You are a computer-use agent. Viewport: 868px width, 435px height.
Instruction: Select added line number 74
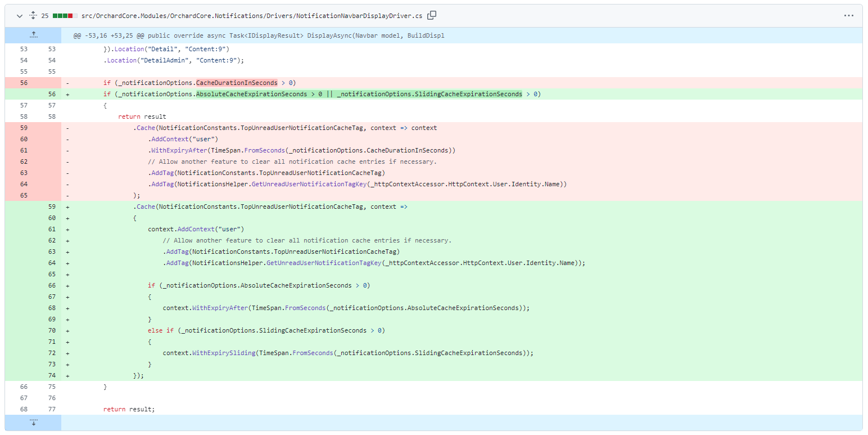(52, 375)
